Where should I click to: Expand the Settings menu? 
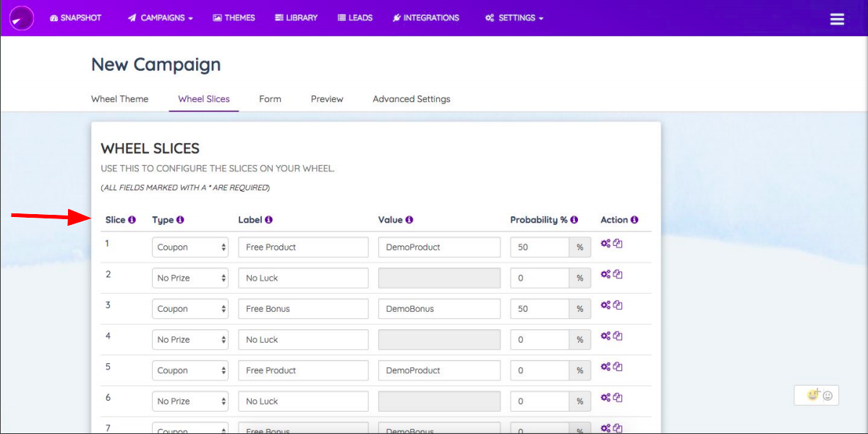click(x=514, y=18)
